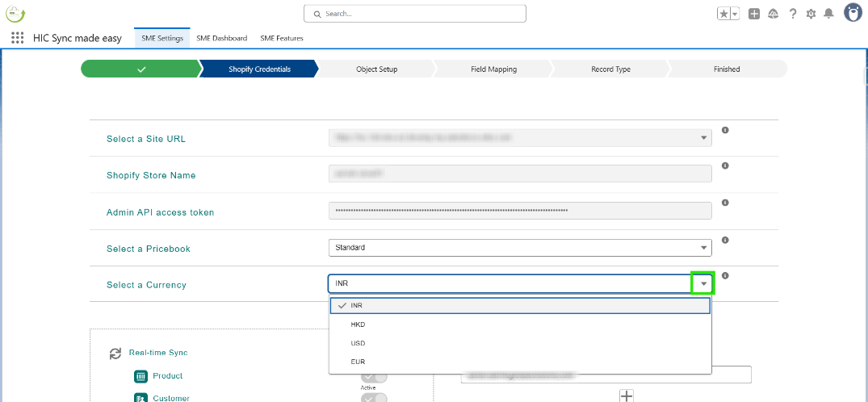The image size is (868, 402).
Task: Open the user profile avatar
Action: (853, 12)
